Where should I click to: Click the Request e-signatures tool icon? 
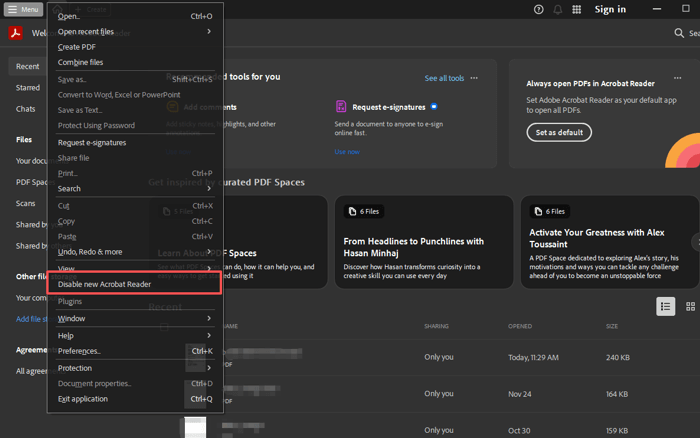pyautogui.click(x=341, y=107)
